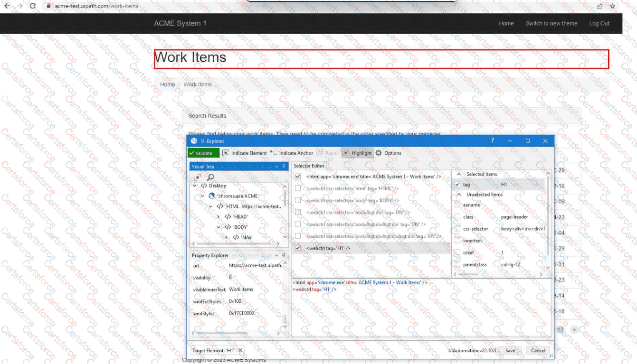Expand the 'HEAD' tree node
Screen dimensions: 637x364
tap(219, 217)
